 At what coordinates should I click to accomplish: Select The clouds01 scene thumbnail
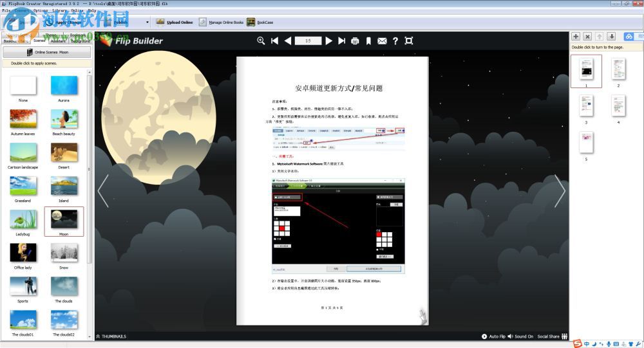pyautogui.click(x=23, y=320)
